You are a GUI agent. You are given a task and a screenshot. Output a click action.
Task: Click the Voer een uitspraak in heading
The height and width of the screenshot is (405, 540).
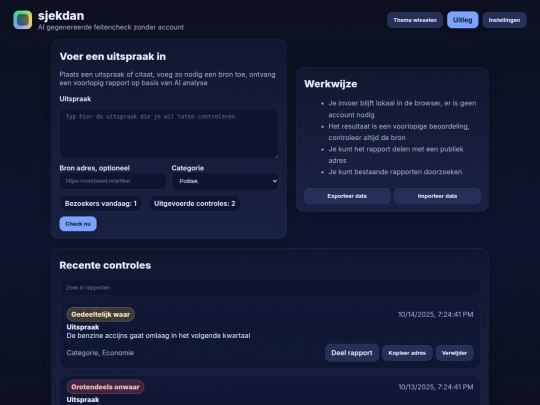[x=113, y=56]
